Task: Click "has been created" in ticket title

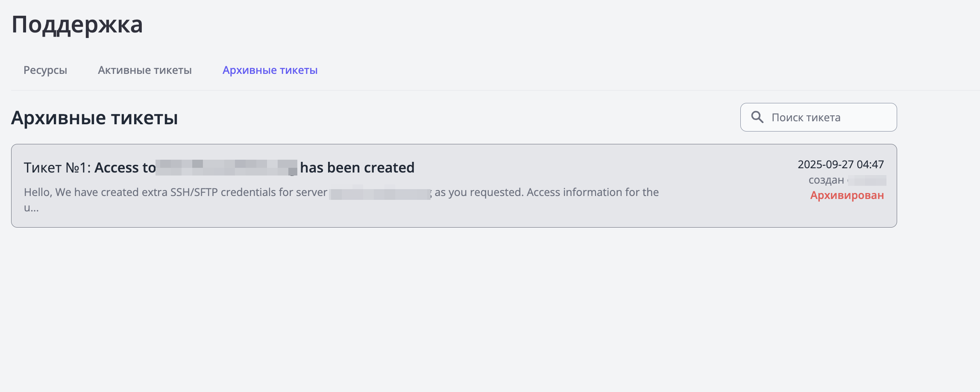Action: [357, 168]
